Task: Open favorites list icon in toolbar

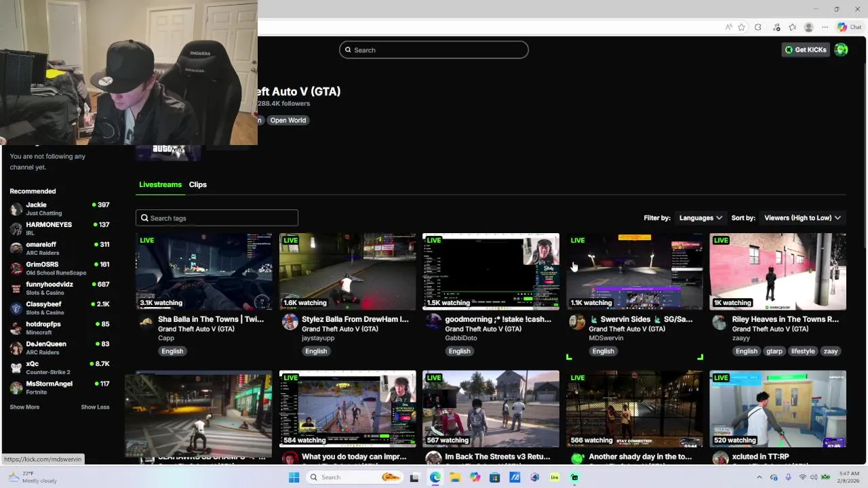Action: (x=793, y=27)
